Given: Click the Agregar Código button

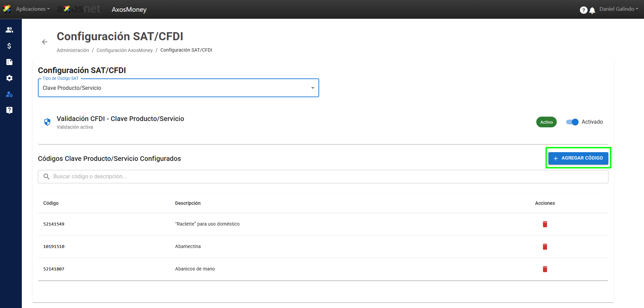Looking at the screenshot, I should (x=578, y=158).
